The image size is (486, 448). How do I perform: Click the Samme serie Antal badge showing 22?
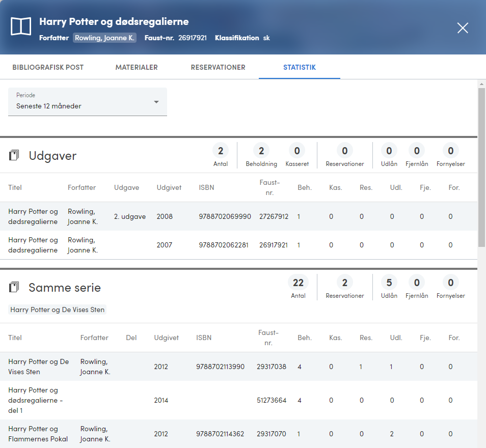[298, 283]
